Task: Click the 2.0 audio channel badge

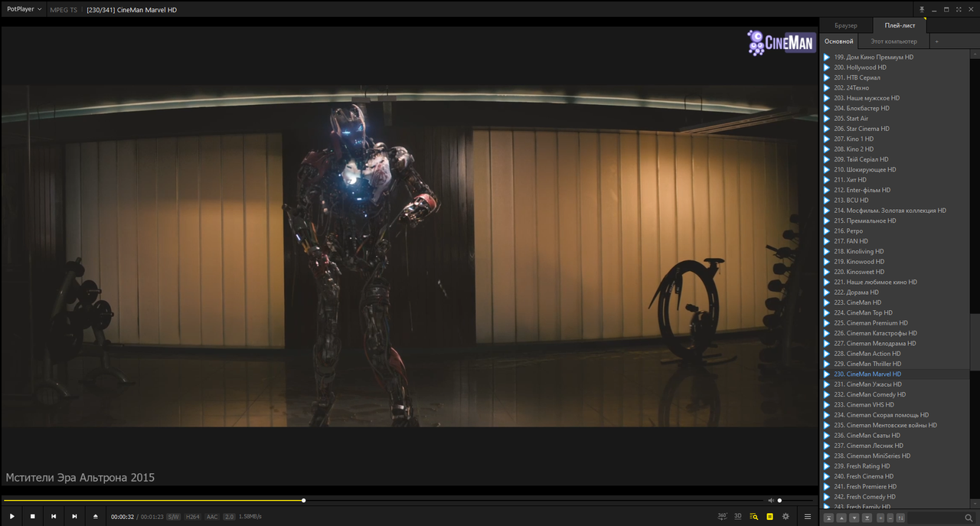Action: point(229,517)
